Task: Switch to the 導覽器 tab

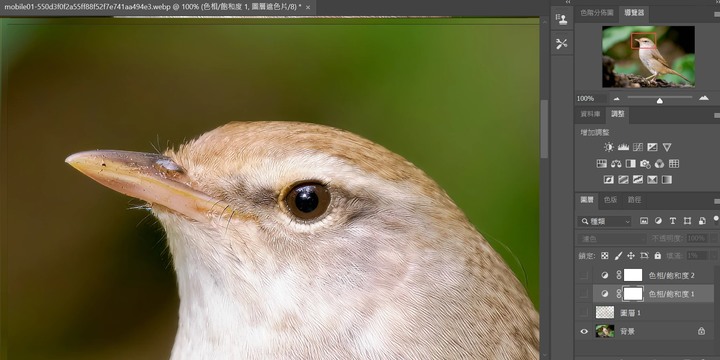Action: [634, 13]
